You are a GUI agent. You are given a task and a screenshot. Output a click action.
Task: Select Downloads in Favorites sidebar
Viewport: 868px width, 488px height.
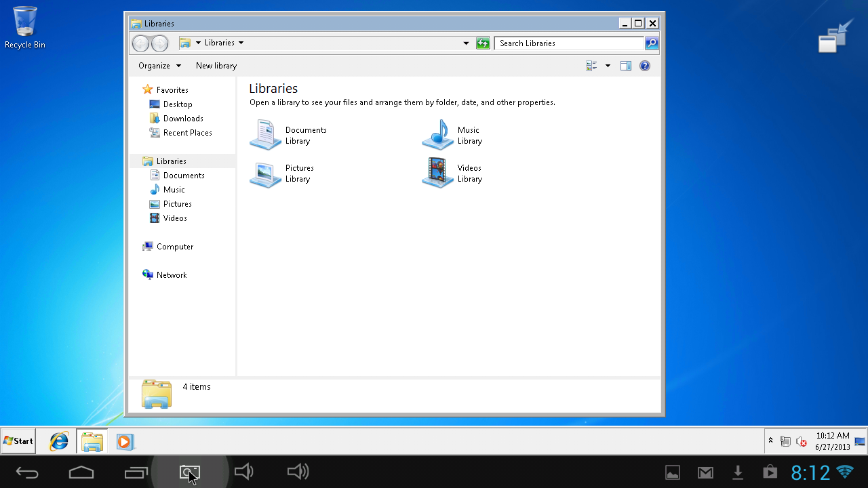point(183,119)
